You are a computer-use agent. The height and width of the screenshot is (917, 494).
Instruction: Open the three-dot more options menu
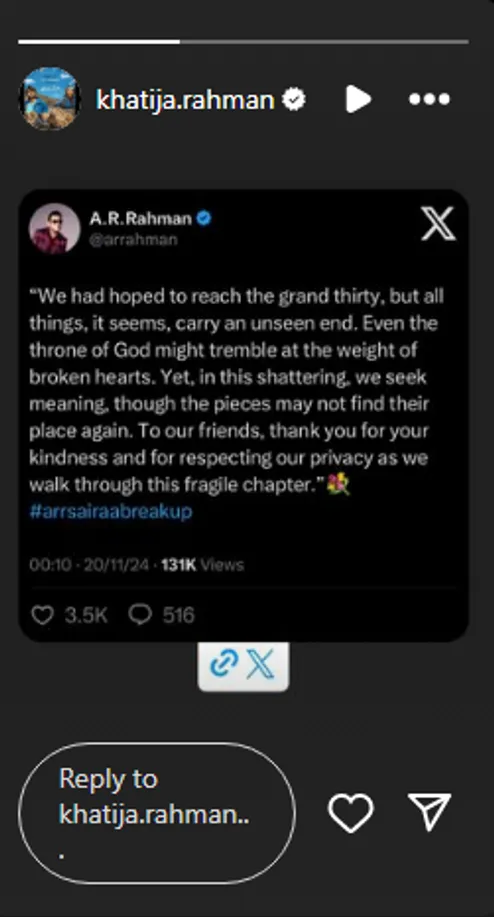pos(430,99)
